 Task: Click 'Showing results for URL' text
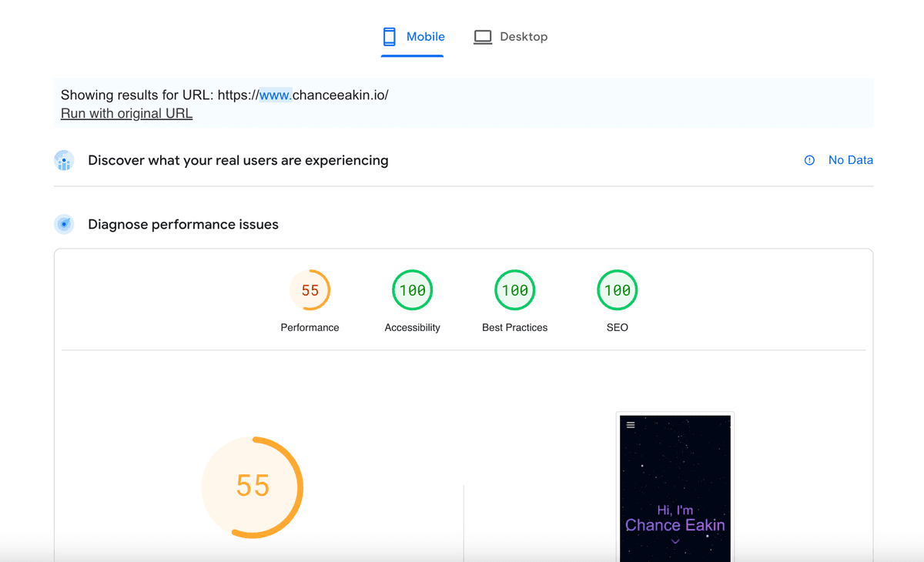click(137, 95)
